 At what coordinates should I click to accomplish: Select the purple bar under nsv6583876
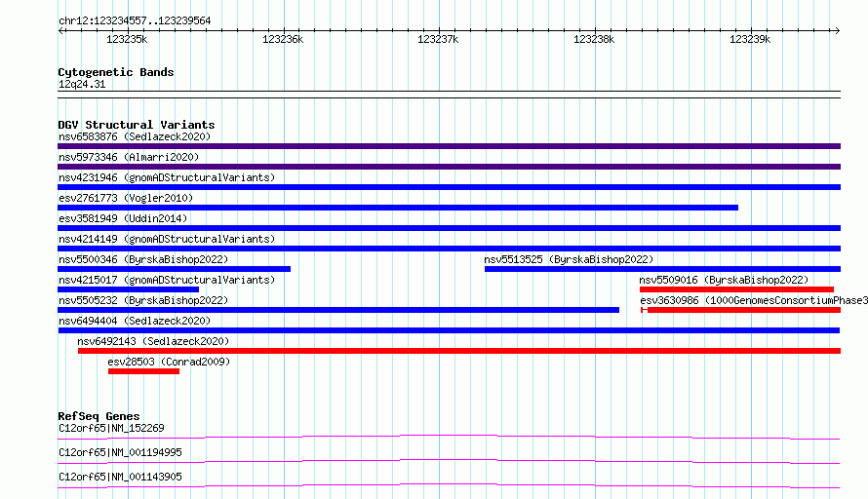pos(449,146)
